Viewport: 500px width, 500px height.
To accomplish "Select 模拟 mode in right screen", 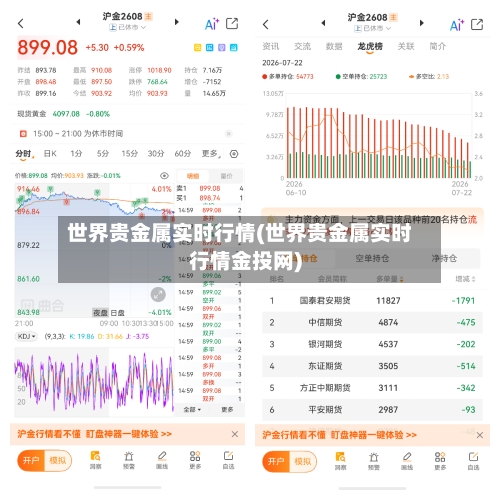I will (x=303, y=461).
